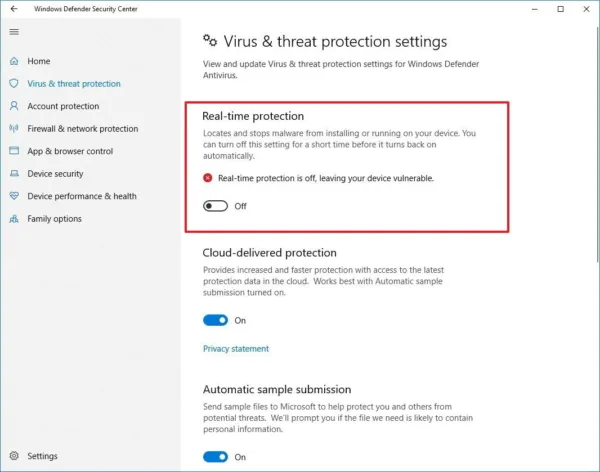Switch off Automatic sample submission toggle

pyautogui.click(x=215, y=457)
